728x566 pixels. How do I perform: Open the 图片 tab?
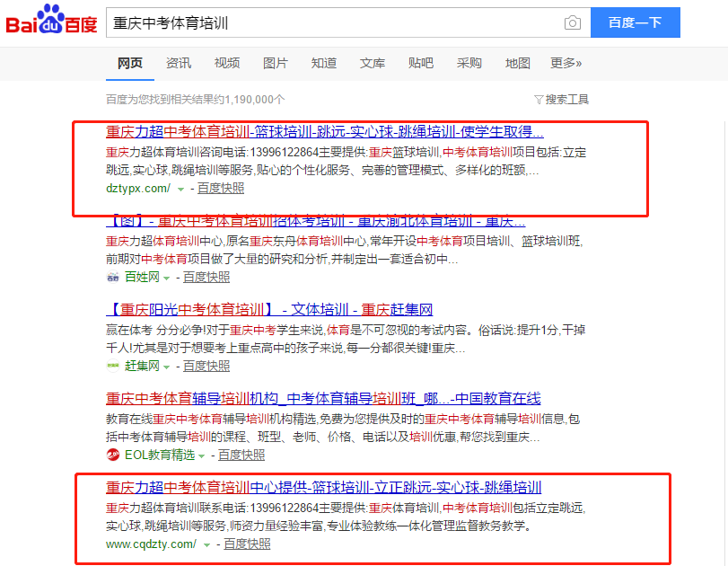tap(276, 63)
